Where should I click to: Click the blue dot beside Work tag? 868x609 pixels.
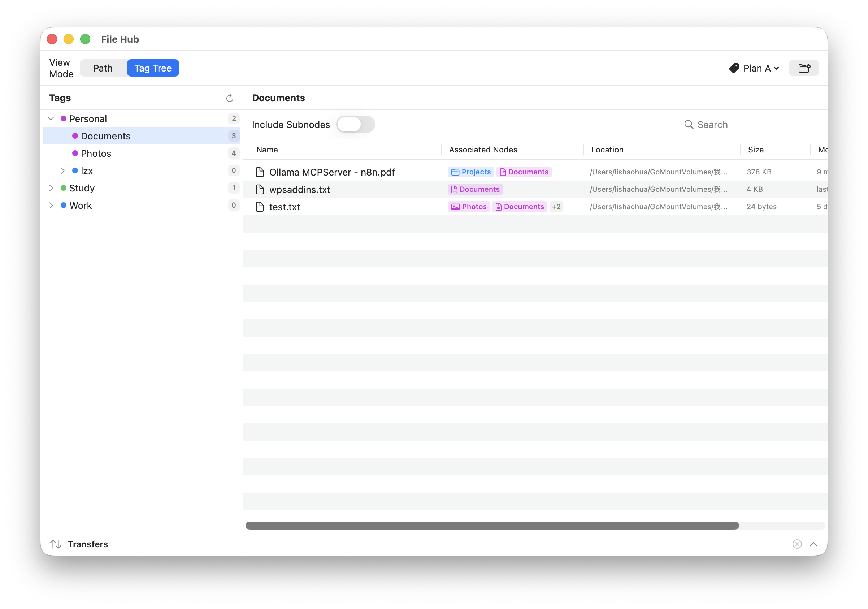[x=64, y=206]
